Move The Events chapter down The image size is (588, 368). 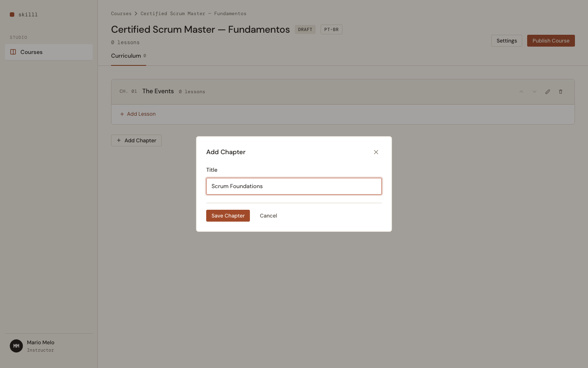535,92
